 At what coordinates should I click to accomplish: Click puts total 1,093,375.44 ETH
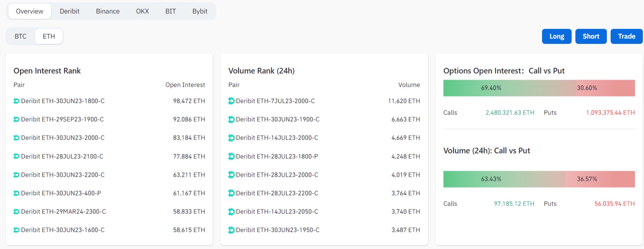pyautogui.click(x=610, y=112)
